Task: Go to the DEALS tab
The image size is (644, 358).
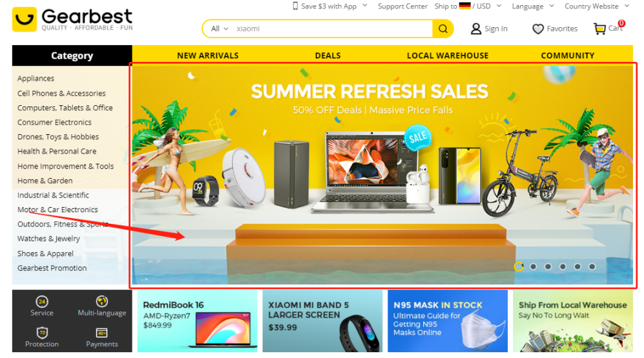Action: tap(327, 55)
